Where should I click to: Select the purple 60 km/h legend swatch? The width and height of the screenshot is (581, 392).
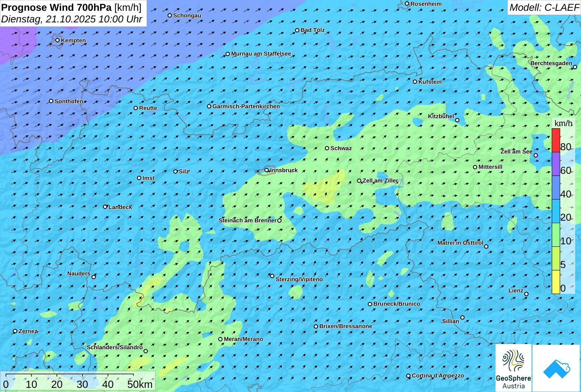pos(556,164)
